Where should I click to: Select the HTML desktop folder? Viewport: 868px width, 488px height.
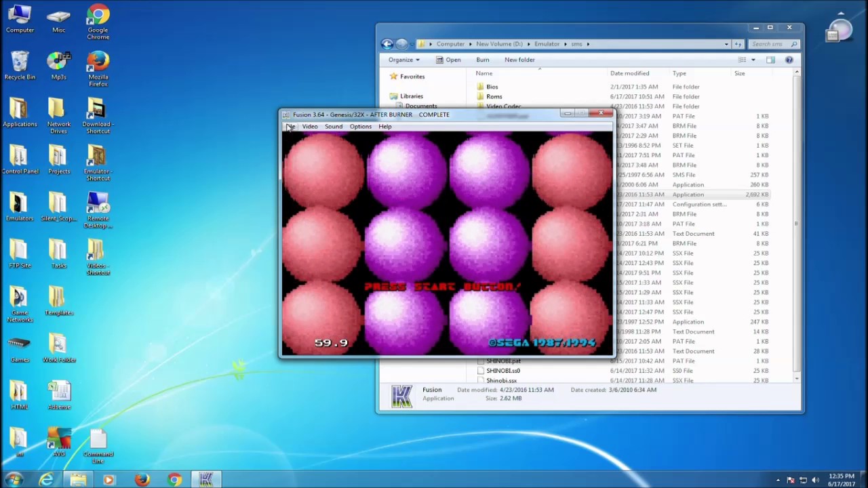tap(20, 395)
